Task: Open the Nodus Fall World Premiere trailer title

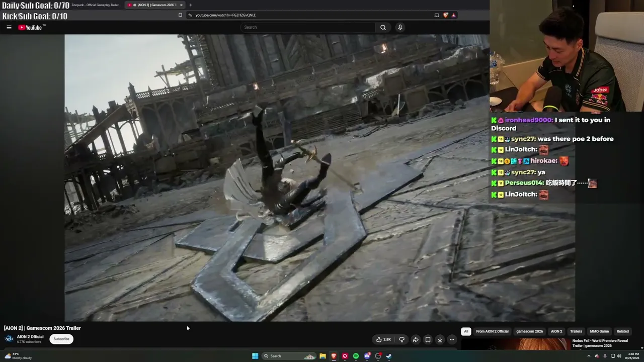Action: (600, 343)
